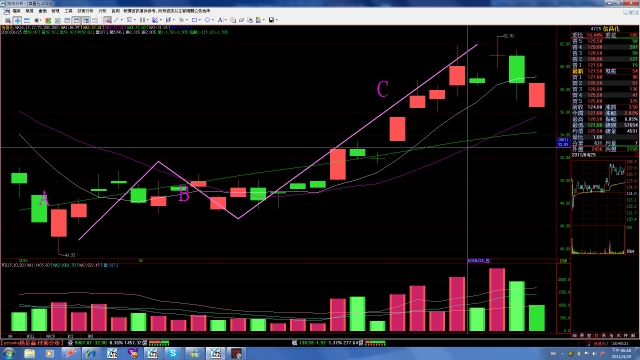Select the letter A annotation on chart

[x=44, y=199]
